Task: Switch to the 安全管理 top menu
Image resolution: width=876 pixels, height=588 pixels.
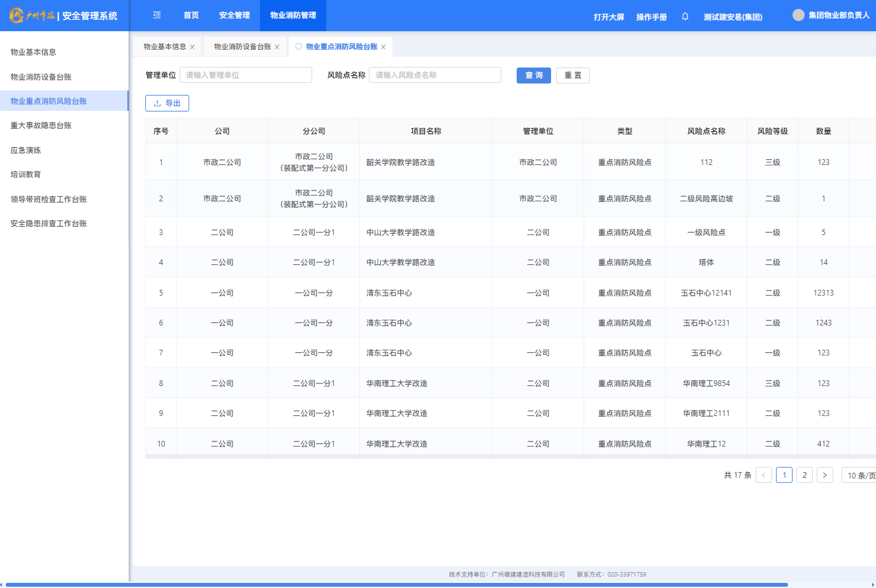Action: [x=234, y=15]
